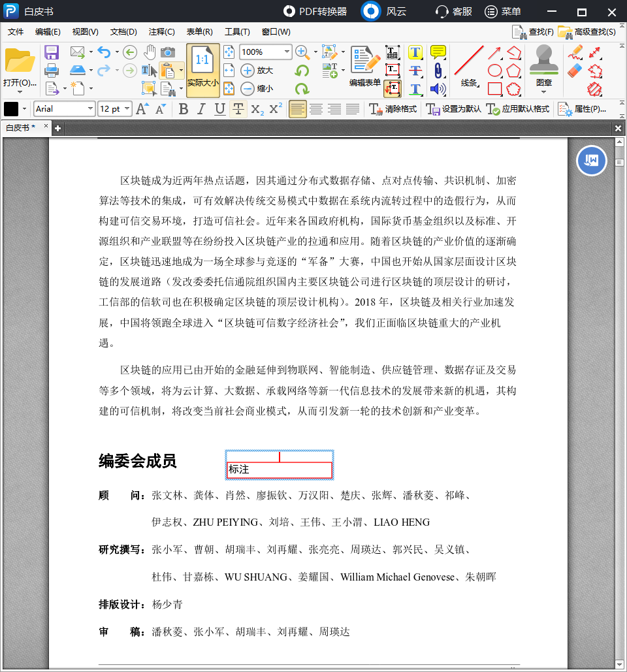Select the Arrow drawing tool
The width and height of the screenshot is (627, 672).
494,53
